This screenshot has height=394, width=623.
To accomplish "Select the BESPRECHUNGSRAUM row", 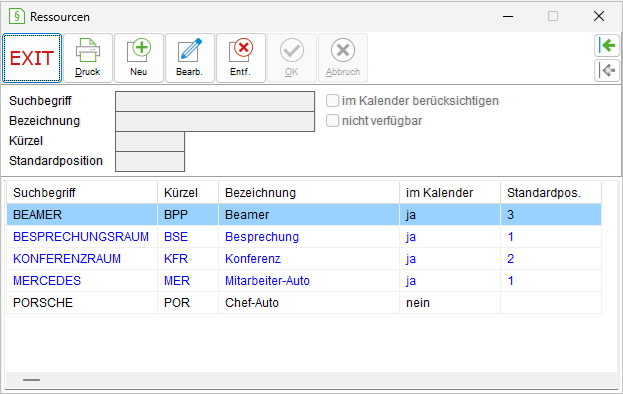I will point(304,237).
